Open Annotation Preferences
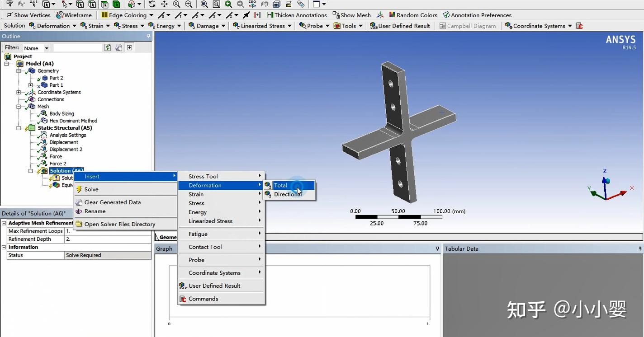 [478, 15]
